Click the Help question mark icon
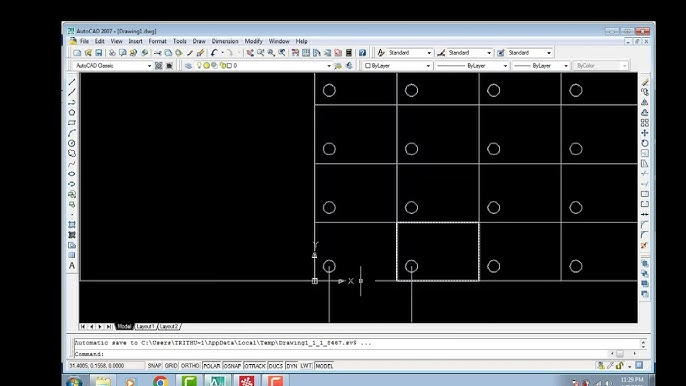The width and height of the screenshot is (686, 386). click(362, 53)
